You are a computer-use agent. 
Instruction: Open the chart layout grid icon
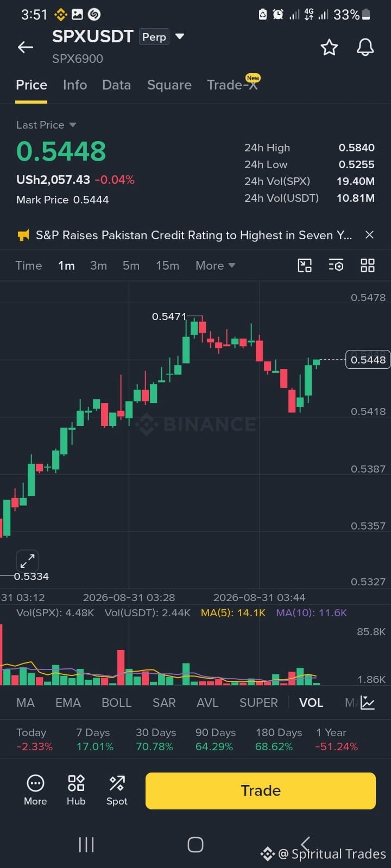coord(368,265)
